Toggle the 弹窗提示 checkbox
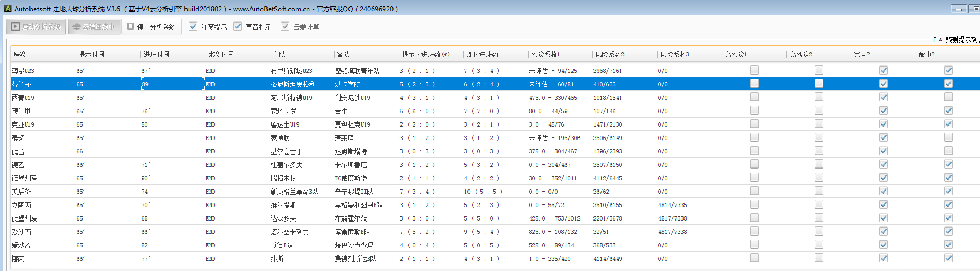The image size is (980, 271). [x=193, y=26]
